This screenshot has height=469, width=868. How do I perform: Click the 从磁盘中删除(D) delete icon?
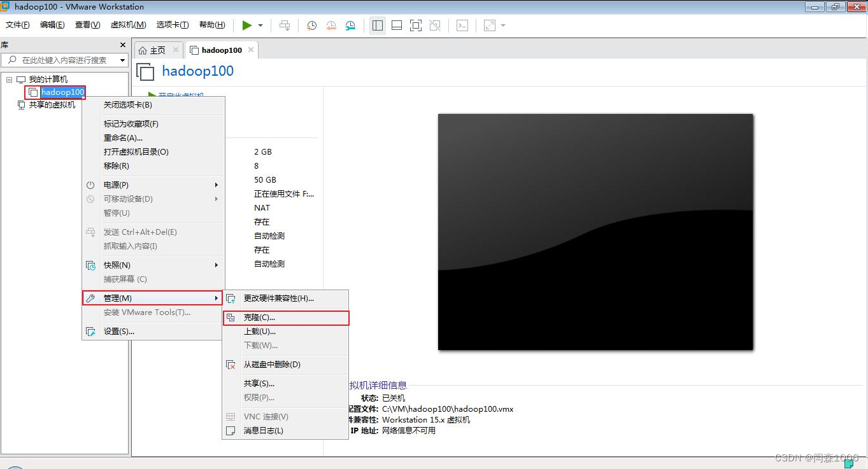[231, 365]
